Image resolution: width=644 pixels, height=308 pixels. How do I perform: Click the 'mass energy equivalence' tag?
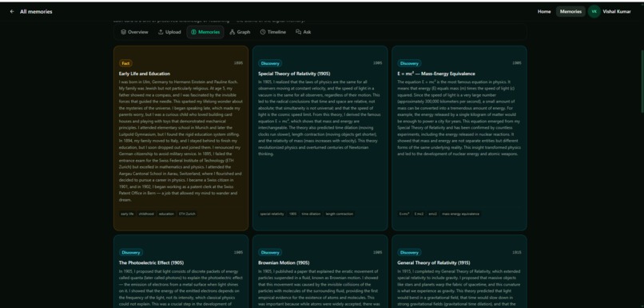pyautogui.click(x=460, y=214)
